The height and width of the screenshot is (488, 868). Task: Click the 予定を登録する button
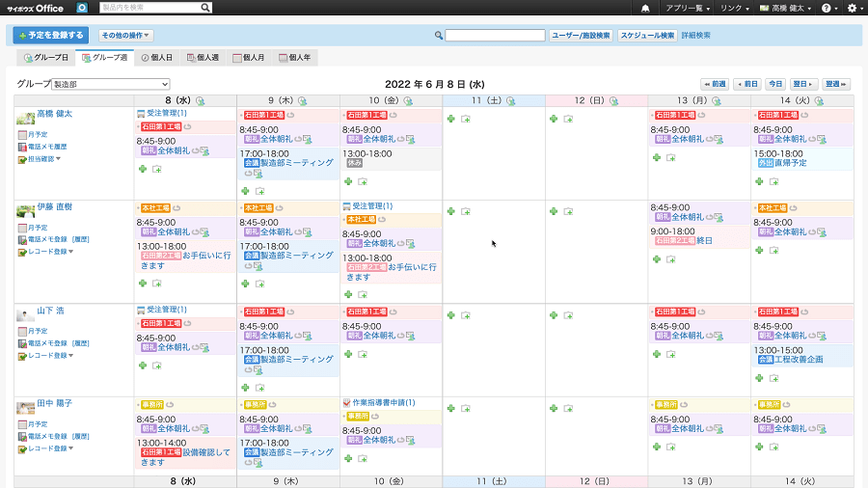click(x=51, y=36)
